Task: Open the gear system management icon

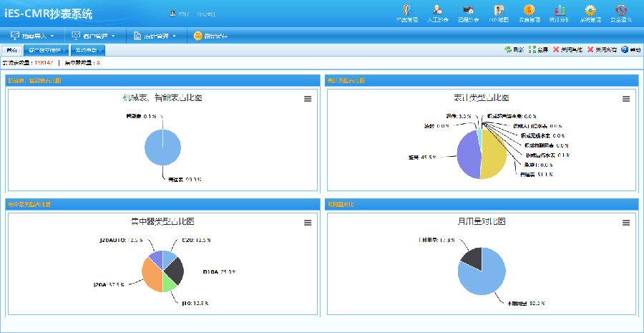Action: (590, 12)
